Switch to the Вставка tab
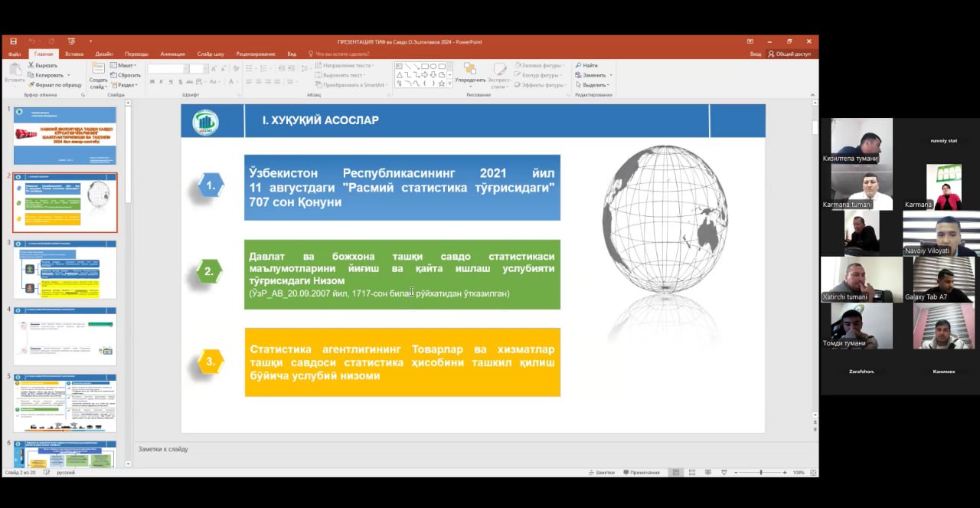The height and width of the screenshot is (508, 980). [x=74, y=54]
